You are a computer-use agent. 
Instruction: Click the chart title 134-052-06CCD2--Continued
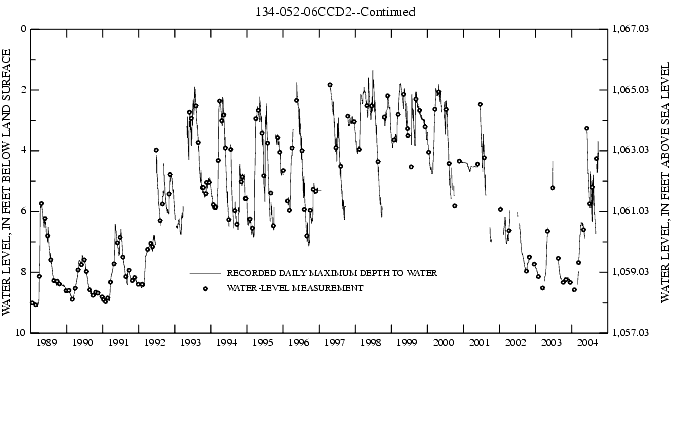335,12
